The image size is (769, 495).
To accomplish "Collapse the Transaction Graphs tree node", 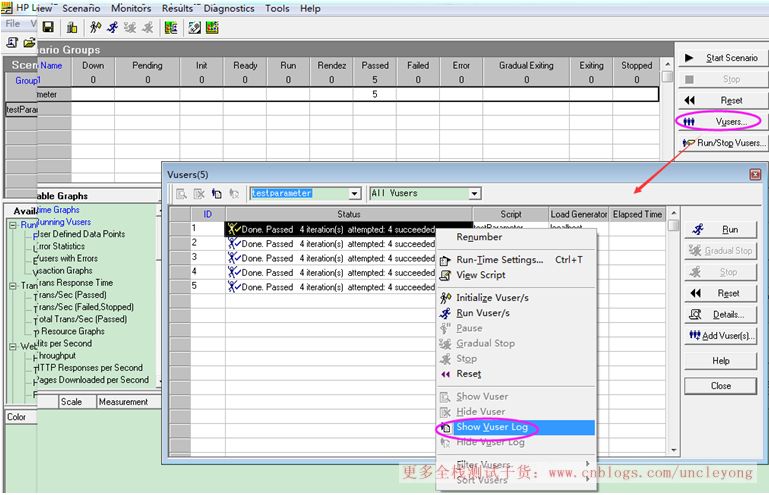I will tap(12, 286).
